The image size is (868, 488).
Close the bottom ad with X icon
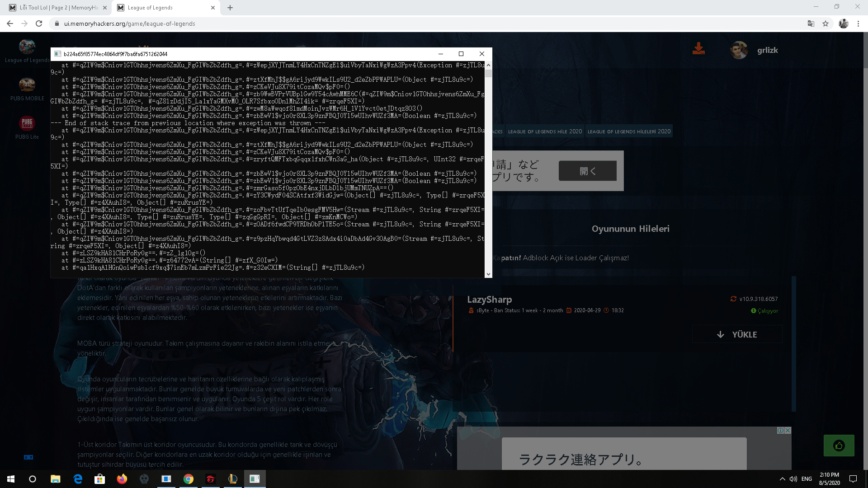(x=788, y=431)
